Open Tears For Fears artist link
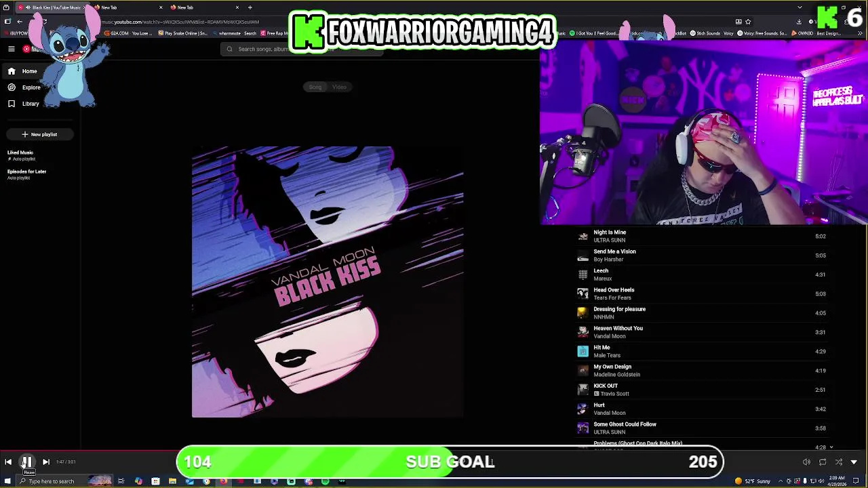 pos(612,298)
